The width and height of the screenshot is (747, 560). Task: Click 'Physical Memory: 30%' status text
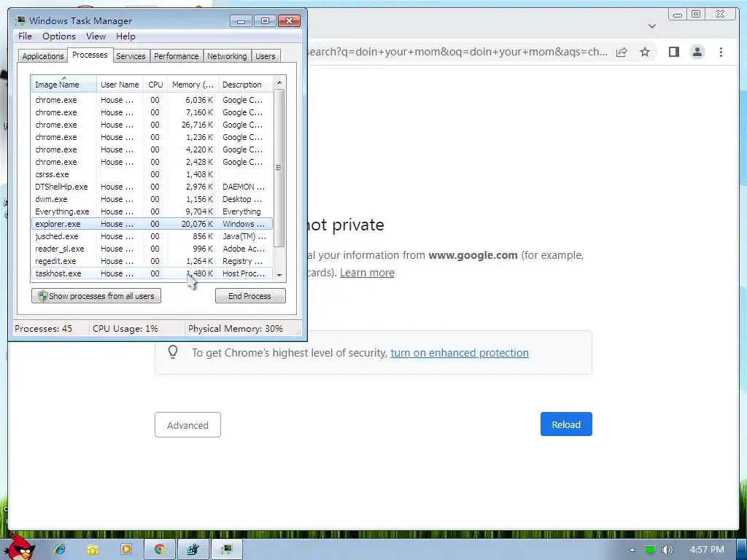point(236,329)
